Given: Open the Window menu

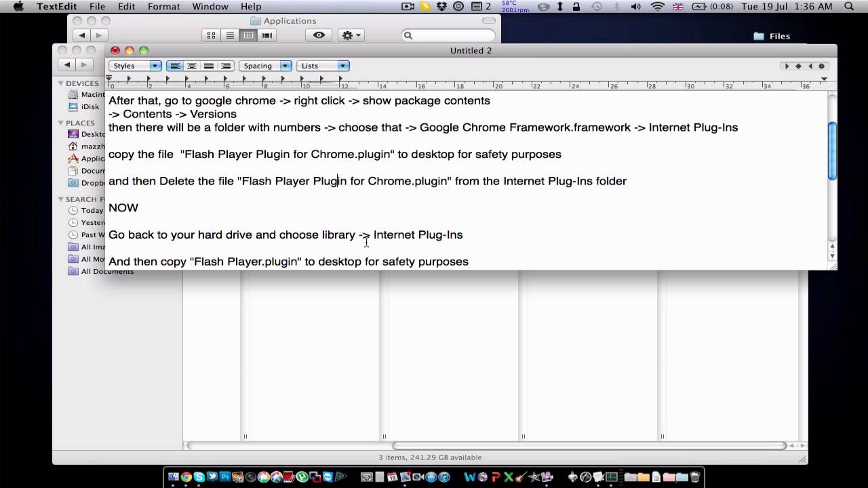Looking at the screenshot, I should click(x=210, y=7).
